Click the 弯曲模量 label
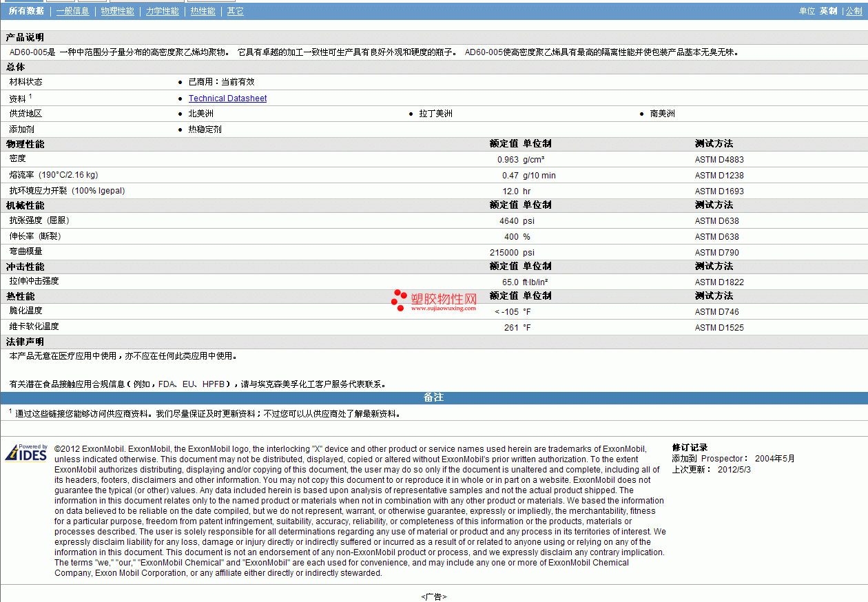The height and width of the screenshot is (602, 868). click(x=25, y=252)
